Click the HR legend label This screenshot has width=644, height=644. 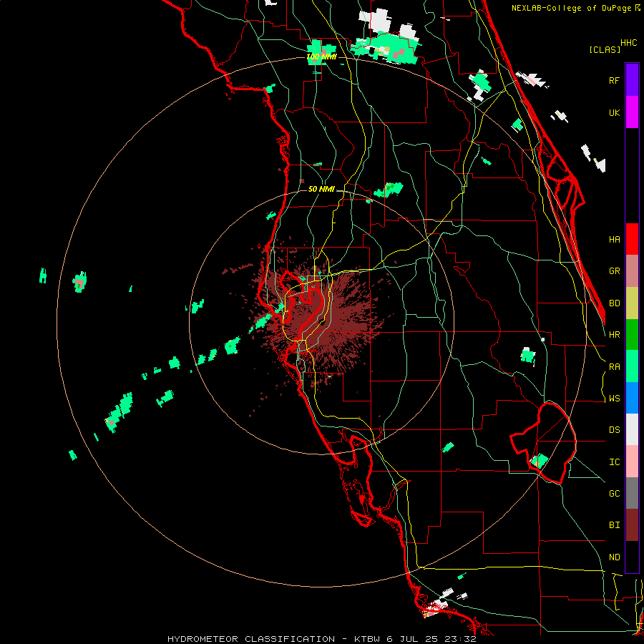[x=614, y=335]
